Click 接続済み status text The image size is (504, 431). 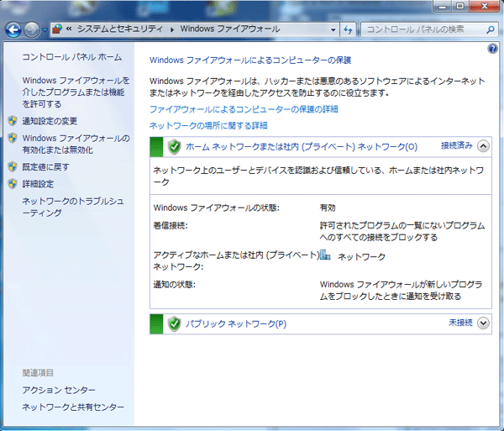click(x=457, y=146)
